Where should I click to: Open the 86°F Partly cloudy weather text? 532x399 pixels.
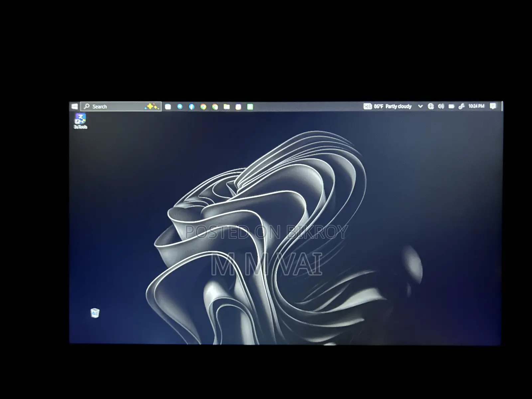click(x=393, y=106)
